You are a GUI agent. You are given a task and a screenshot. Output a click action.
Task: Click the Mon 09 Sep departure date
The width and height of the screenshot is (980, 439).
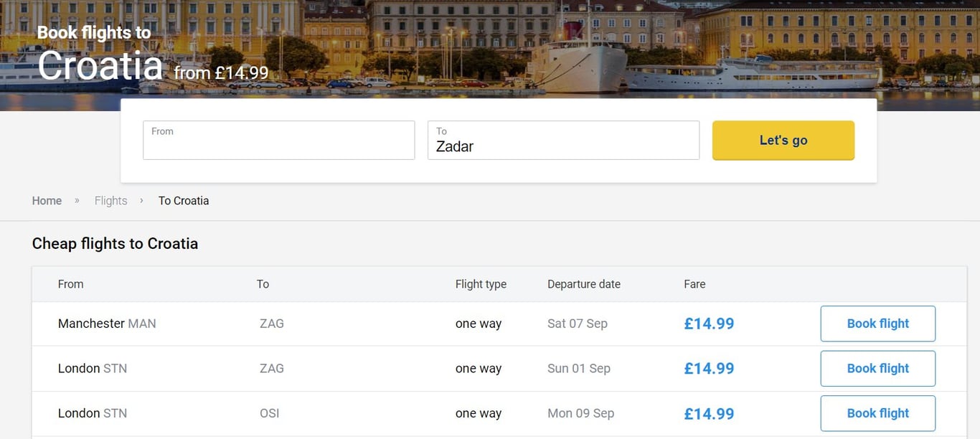click(580, 413)
